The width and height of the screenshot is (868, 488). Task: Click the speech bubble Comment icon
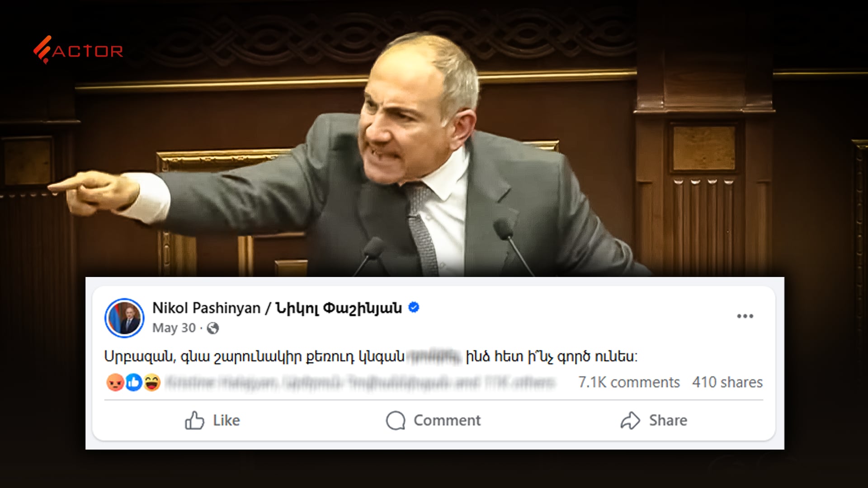click(396, 421)
